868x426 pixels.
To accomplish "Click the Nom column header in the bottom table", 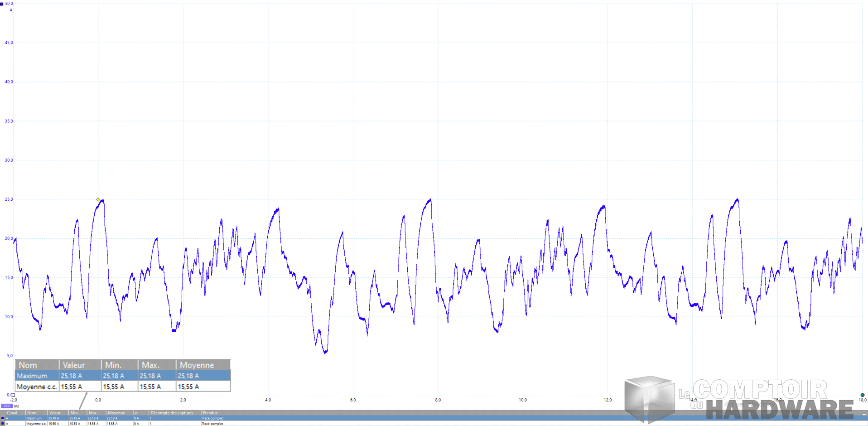I will 32,413.
